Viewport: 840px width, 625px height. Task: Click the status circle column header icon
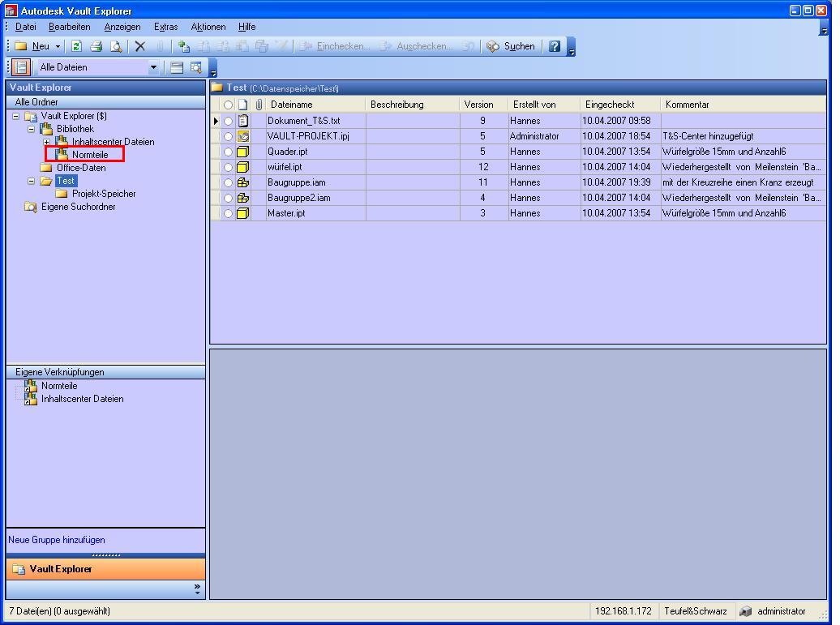tap(228, 105)
